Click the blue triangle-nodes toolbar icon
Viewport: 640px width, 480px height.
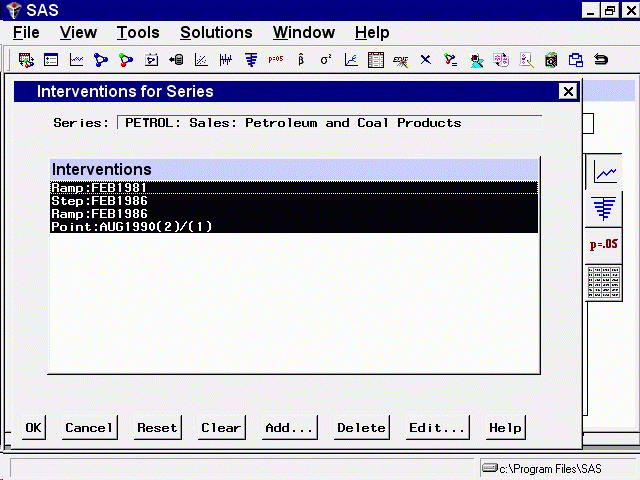101,60
